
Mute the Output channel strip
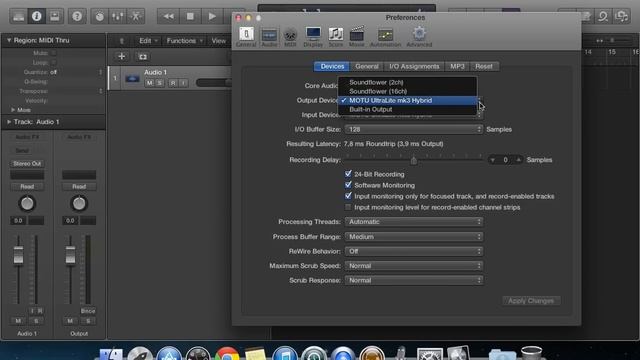70,321
